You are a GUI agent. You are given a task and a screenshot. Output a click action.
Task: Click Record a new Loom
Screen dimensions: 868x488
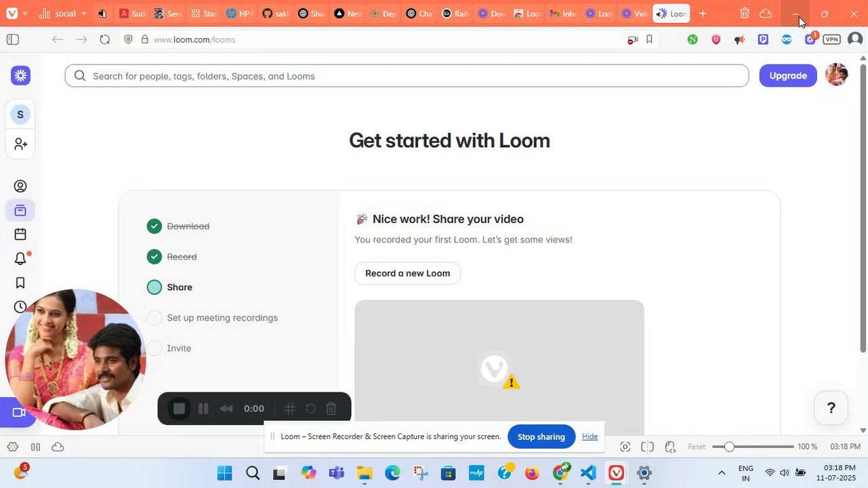(x=407, y=273)
